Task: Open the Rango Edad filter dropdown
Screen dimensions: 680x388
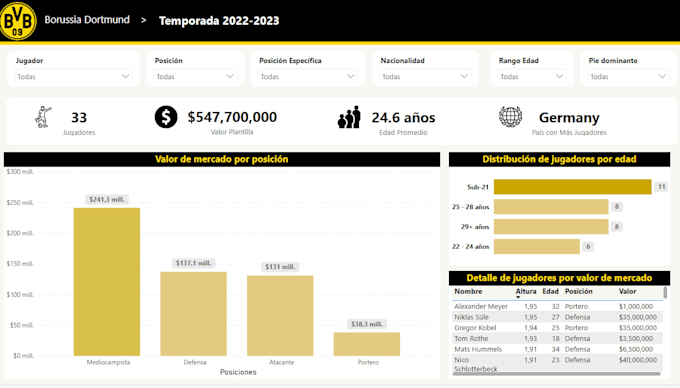Action: (532, 76)
